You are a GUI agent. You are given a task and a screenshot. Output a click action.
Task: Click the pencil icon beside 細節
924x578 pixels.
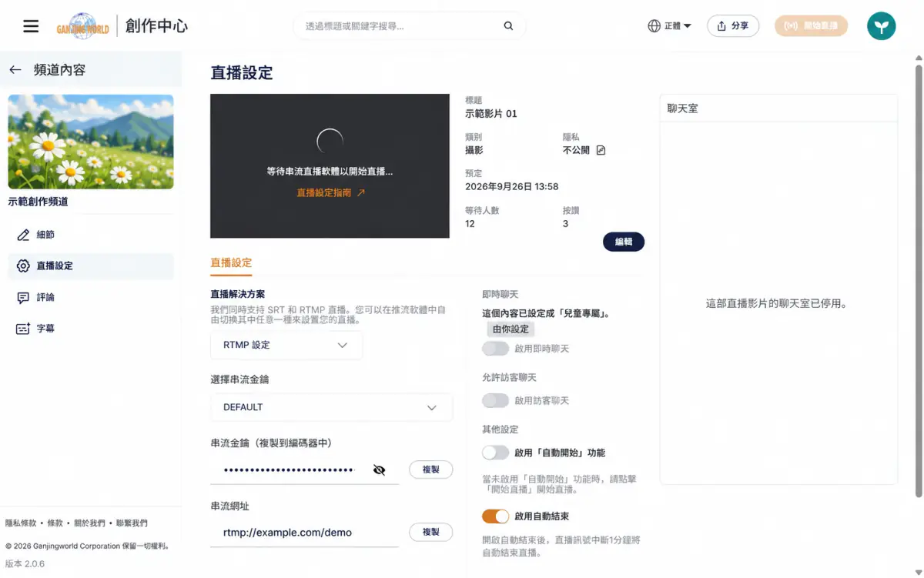click(23, 235)
